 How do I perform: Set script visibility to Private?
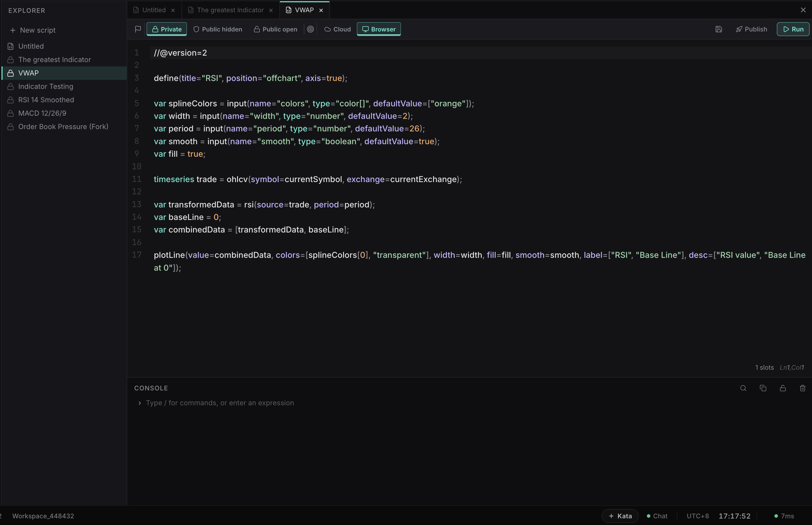(167, 29)
